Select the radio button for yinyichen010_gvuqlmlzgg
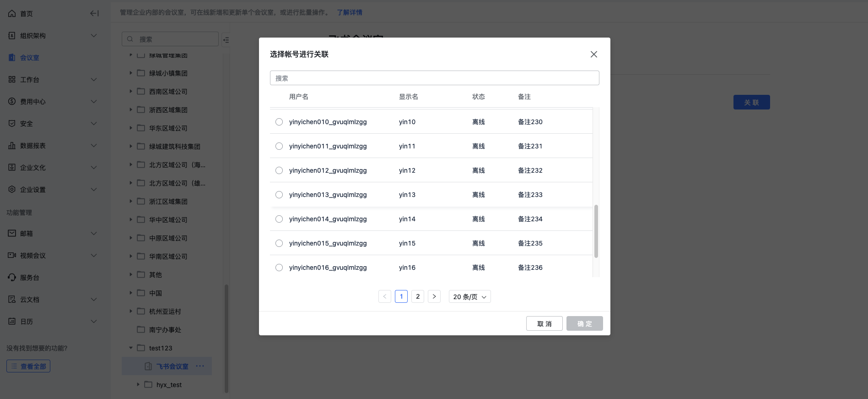The width and height of the screenshot is (868, 399). (279, 122)
